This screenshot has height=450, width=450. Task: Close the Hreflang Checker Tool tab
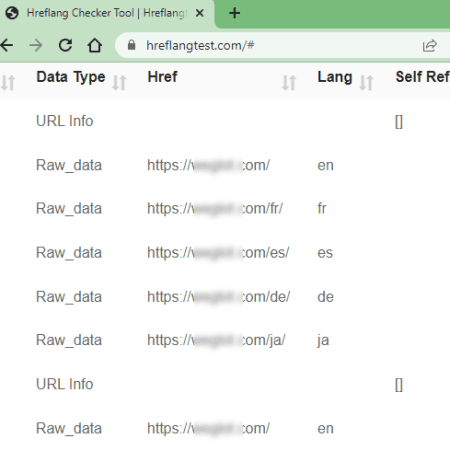tap(199, 13)
